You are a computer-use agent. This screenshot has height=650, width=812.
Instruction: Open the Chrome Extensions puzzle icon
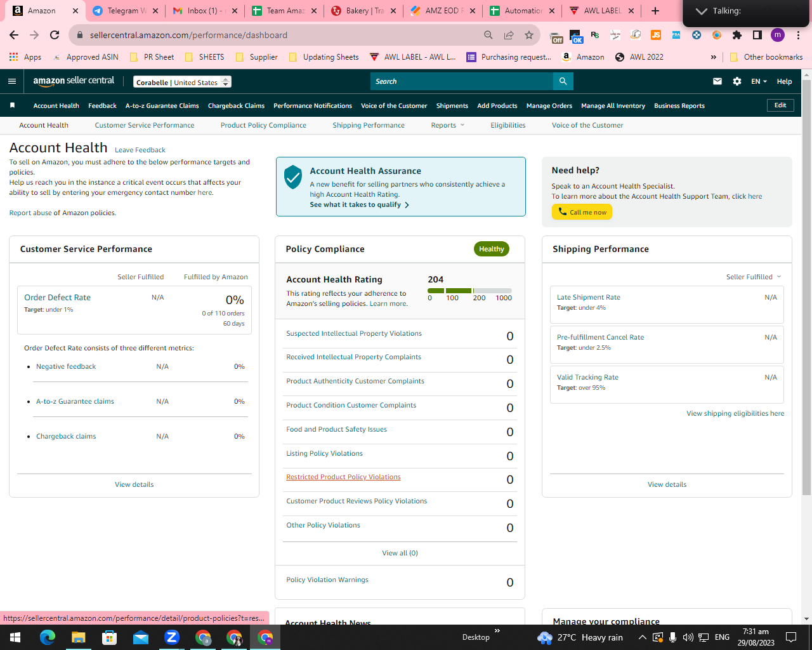point(737,35)
